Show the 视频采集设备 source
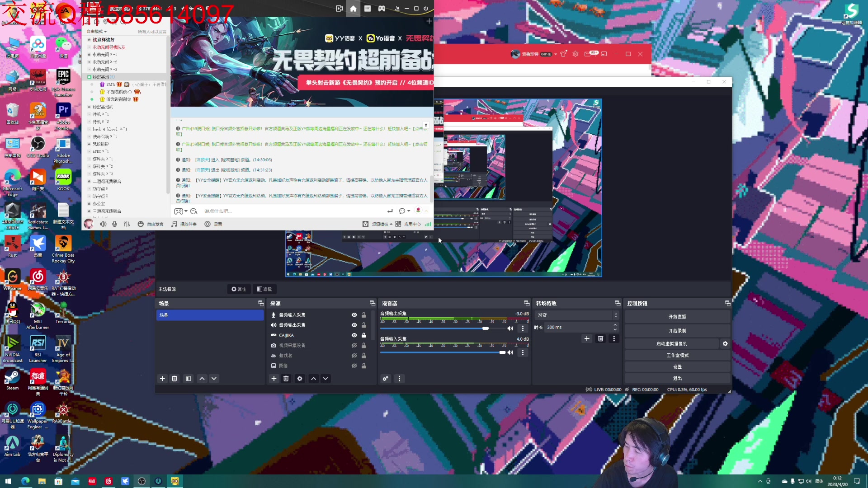The height and width of the screenshot is (488, 868). coord(354,346)
